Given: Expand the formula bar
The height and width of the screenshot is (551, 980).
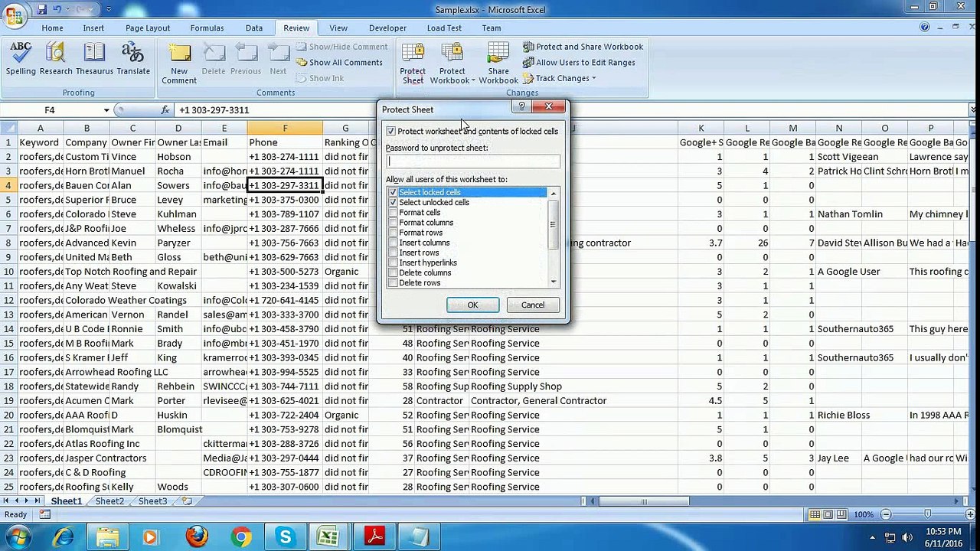Looking at the screenshot, I should click(972, 110).
